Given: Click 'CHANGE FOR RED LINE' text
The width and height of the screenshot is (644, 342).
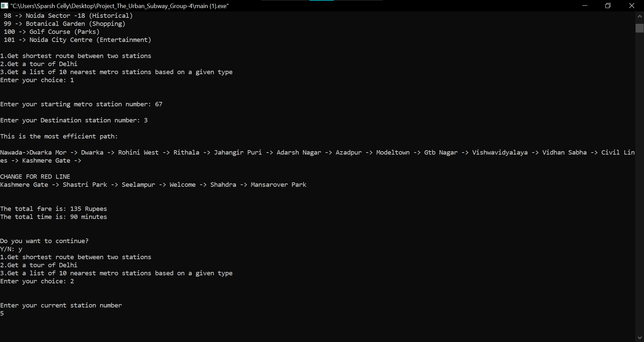Looking at the screenshot, I should click(x=35, y=177).
